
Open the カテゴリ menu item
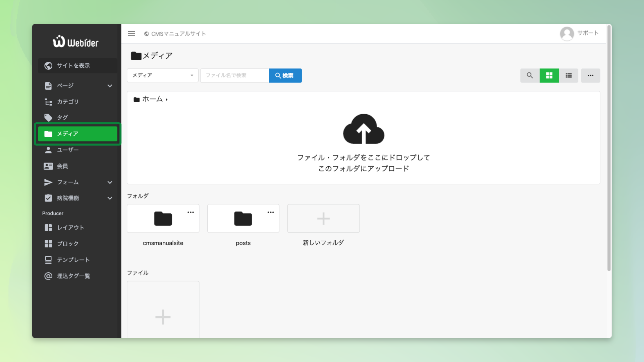[68, 102]
